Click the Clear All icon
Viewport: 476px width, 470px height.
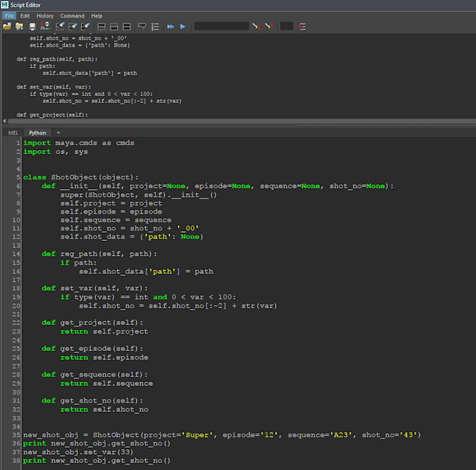(85, 27)
